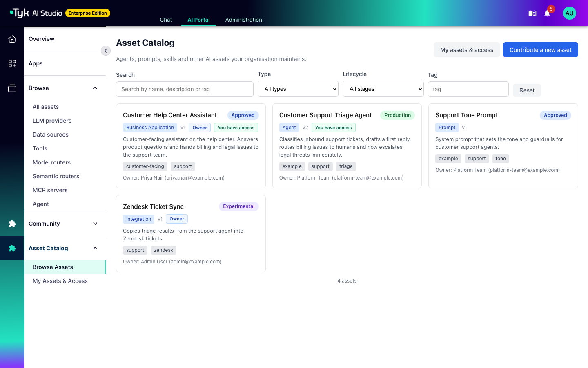Click the zendesk tag

point(163,250)
